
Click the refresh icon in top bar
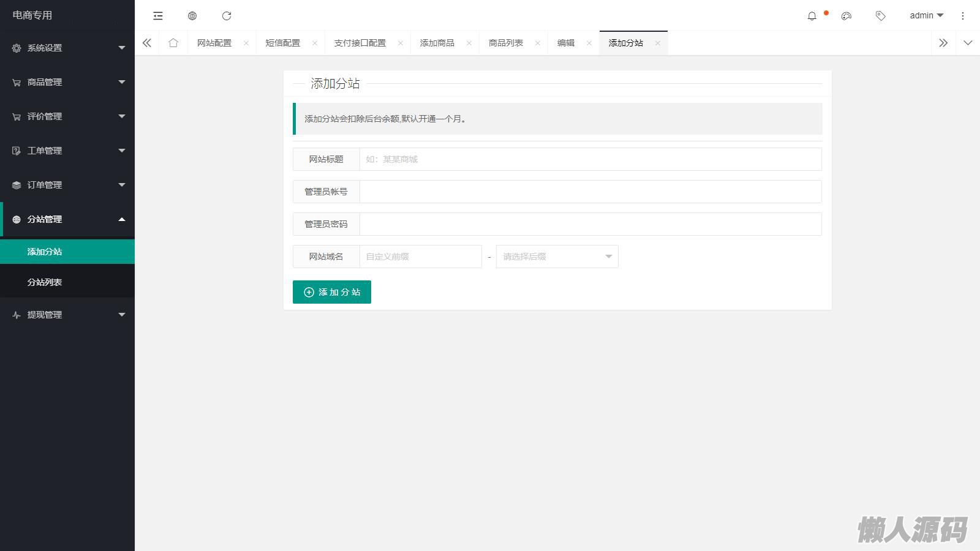click(227, 16)
